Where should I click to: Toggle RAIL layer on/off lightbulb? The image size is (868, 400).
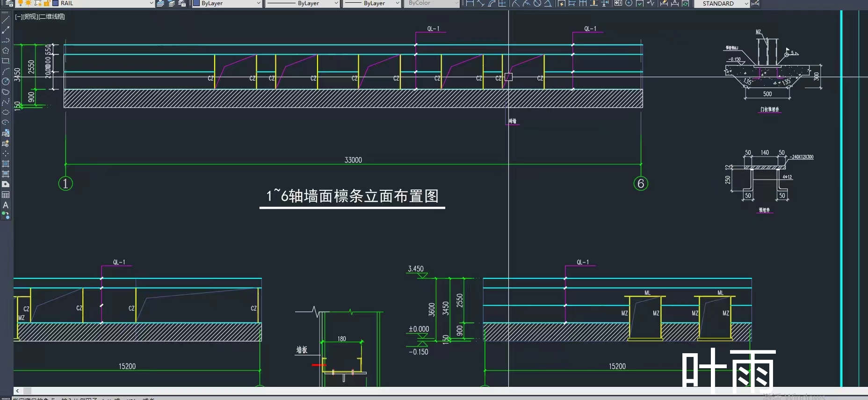21,3
